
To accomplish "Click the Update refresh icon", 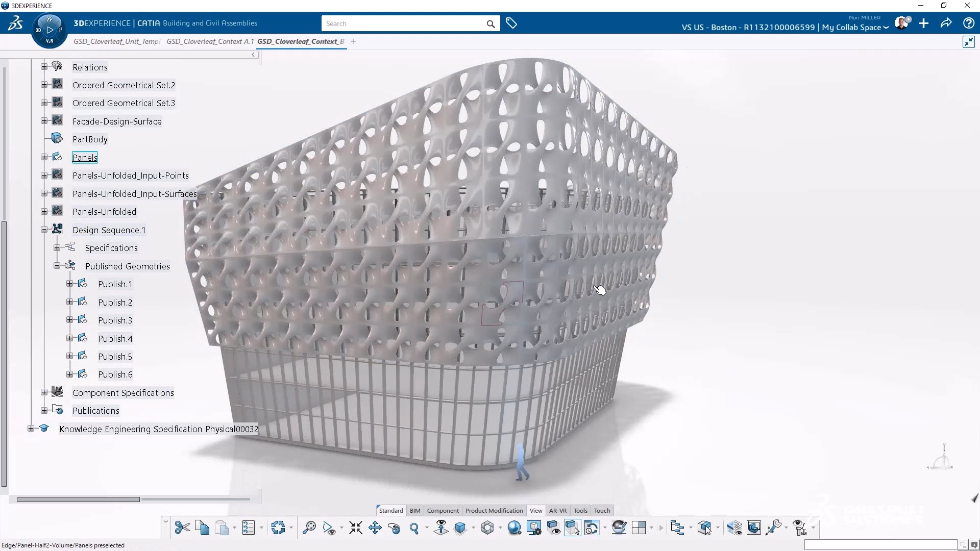I will 278,528.
